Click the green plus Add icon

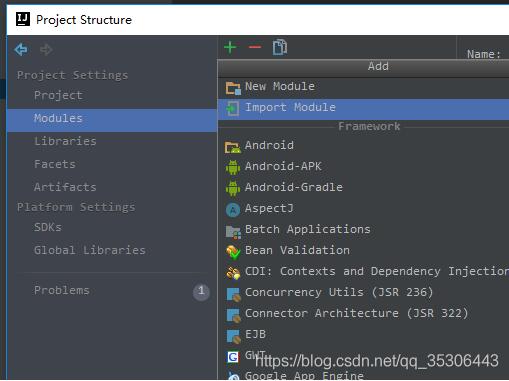click(230, 47)
